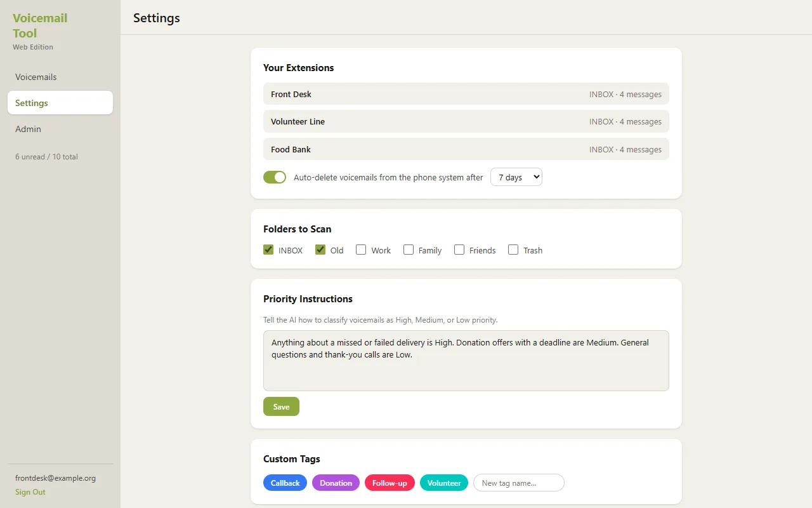Select the purple Donation tag
This screenshot has width=812, height=508.
[336, 483]
